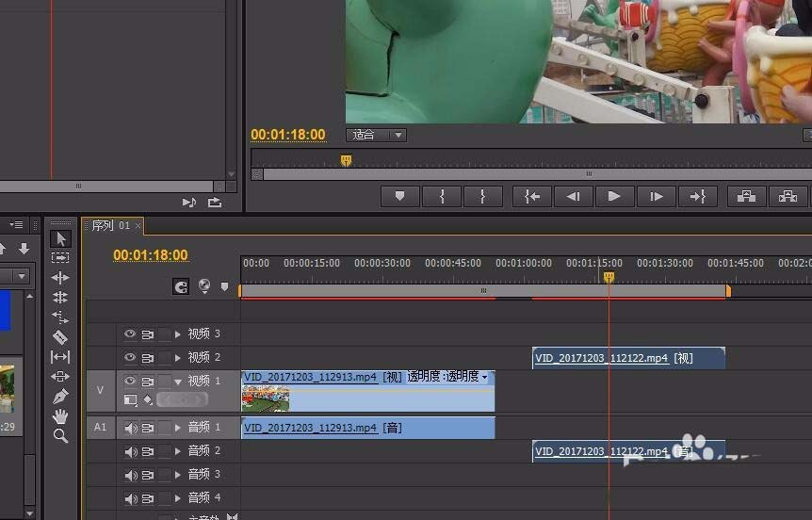
Task: Select the Zoom magnifier tool
Action: coord(60,435)
